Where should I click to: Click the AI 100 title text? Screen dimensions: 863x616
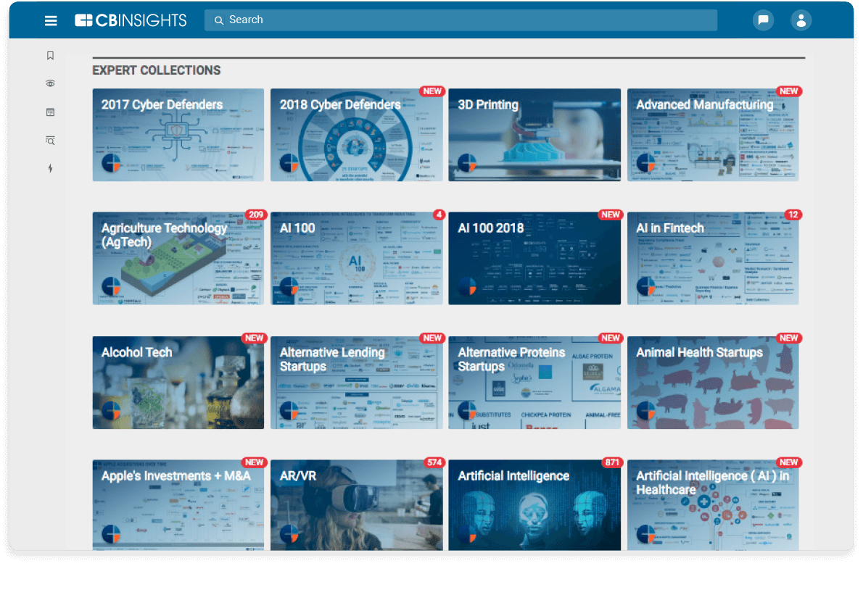point(297,228)
